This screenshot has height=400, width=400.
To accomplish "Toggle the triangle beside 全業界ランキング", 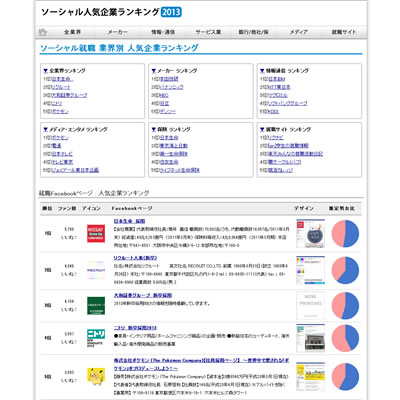I will (46, 71).
